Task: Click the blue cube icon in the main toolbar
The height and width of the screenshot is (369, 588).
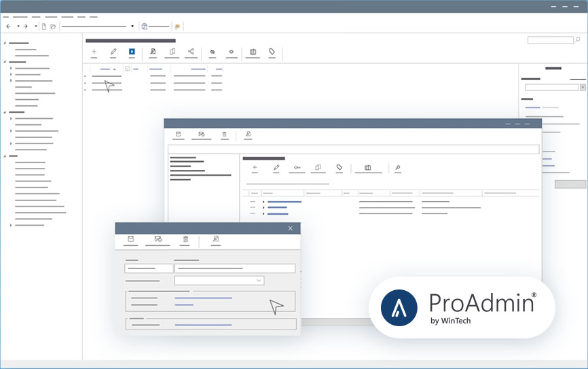Action: [x=145, y=27]
